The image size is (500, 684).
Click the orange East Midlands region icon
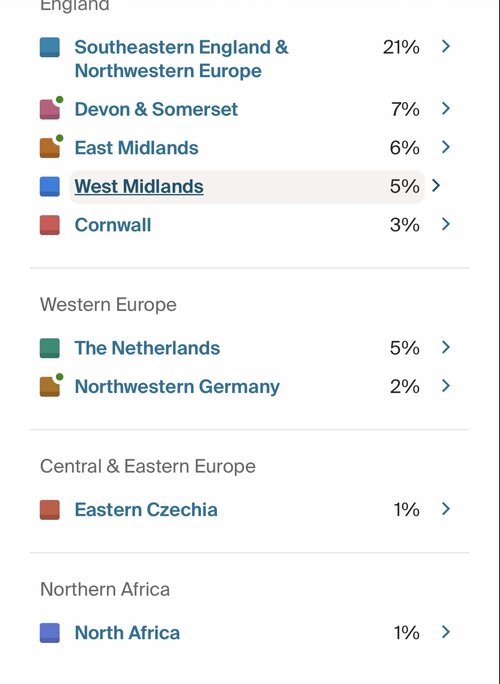tap(51, 147)
